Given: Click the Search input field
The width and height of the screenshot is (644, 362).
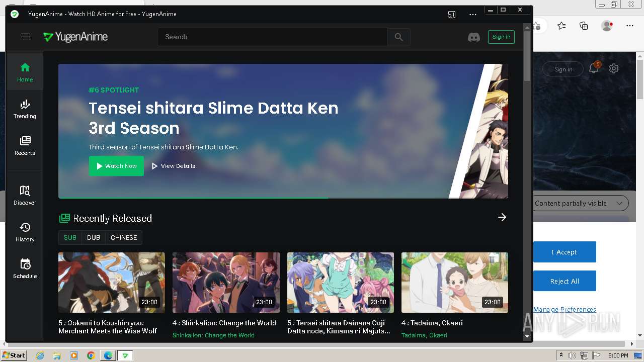Looking at the screenshot, I should pos(272,37).
